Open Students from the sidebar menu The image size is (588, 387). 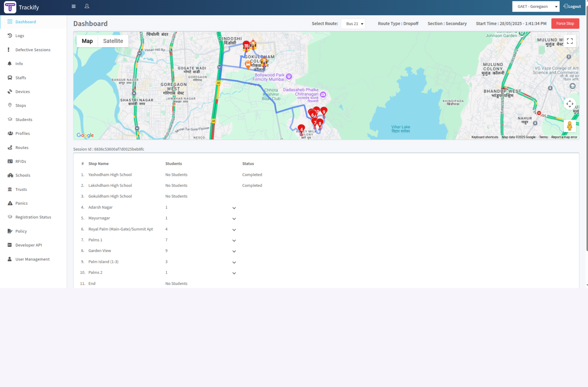33,119
